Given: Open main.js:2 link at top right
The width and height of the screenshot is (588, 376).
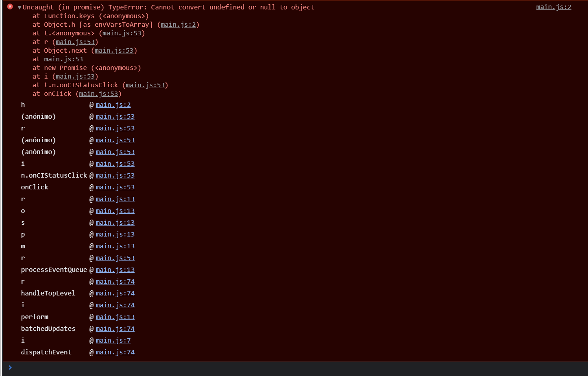Looking at the screenshot, I should pyautogui.click(x=553, y=7).
